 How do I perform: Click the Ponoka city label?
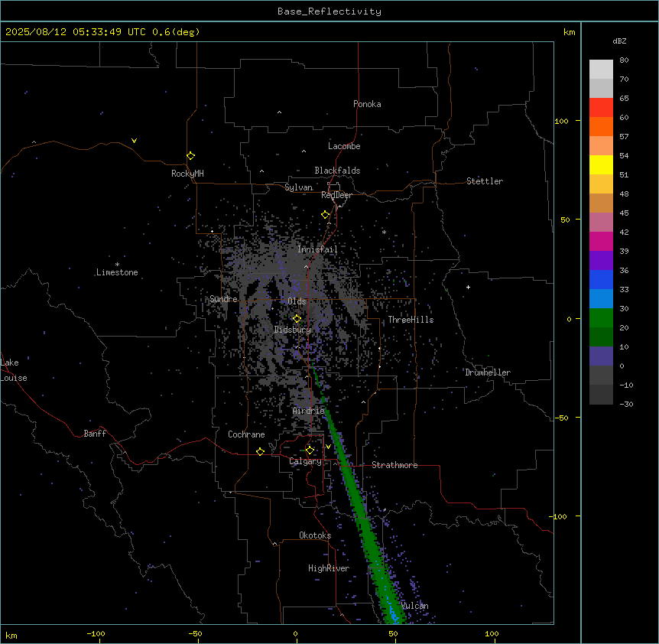tap(367, 104)
